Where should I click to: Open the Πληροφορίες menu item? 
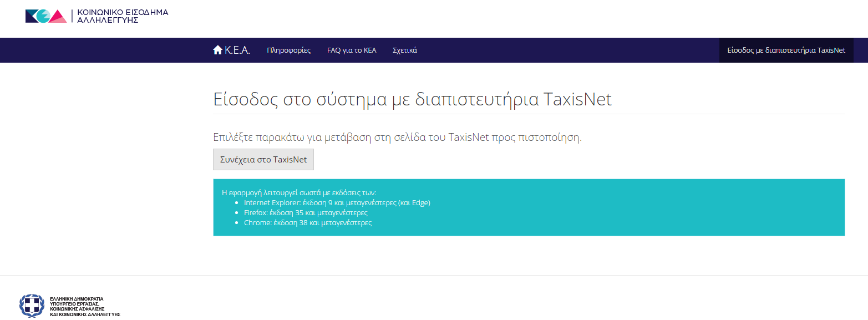(288, 50)
